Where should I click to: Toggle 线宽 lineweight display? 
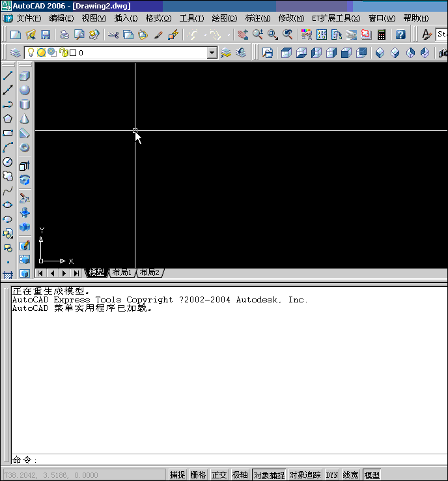coord(350,475)
